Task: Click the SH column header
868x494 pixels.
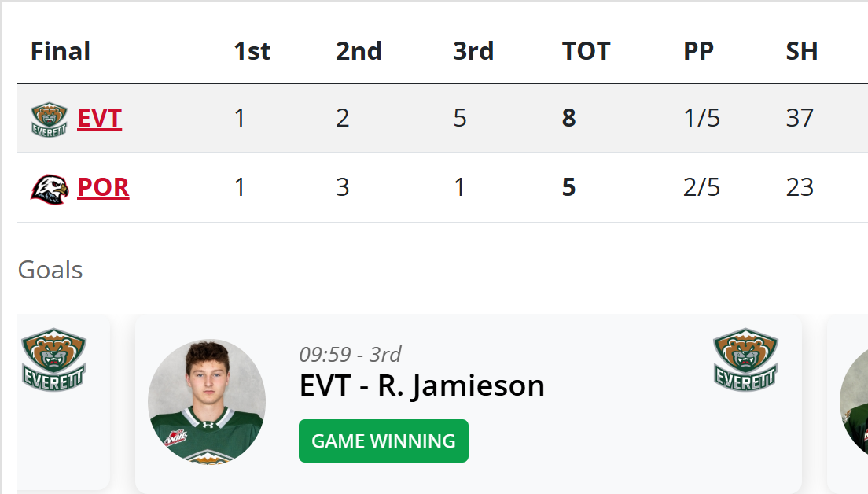Action: (801, 52)
